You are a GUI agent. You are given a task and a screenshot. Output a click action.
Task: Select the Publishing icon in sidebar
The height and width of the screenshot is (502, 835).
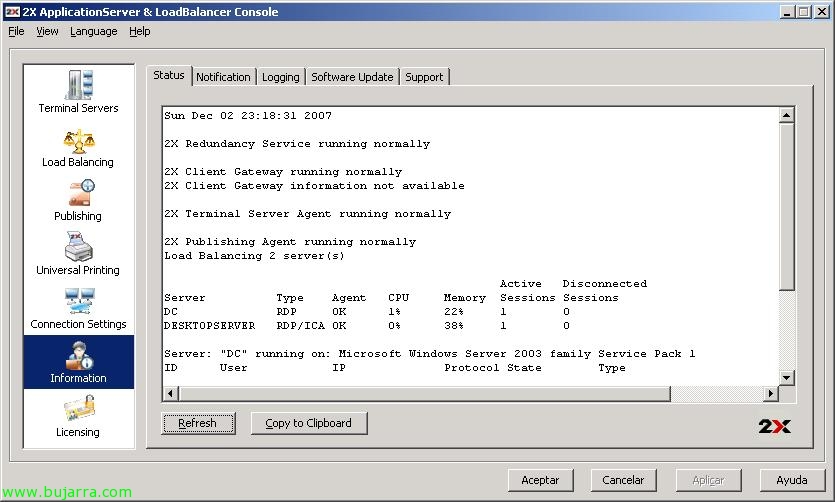[x=81, y=193]
